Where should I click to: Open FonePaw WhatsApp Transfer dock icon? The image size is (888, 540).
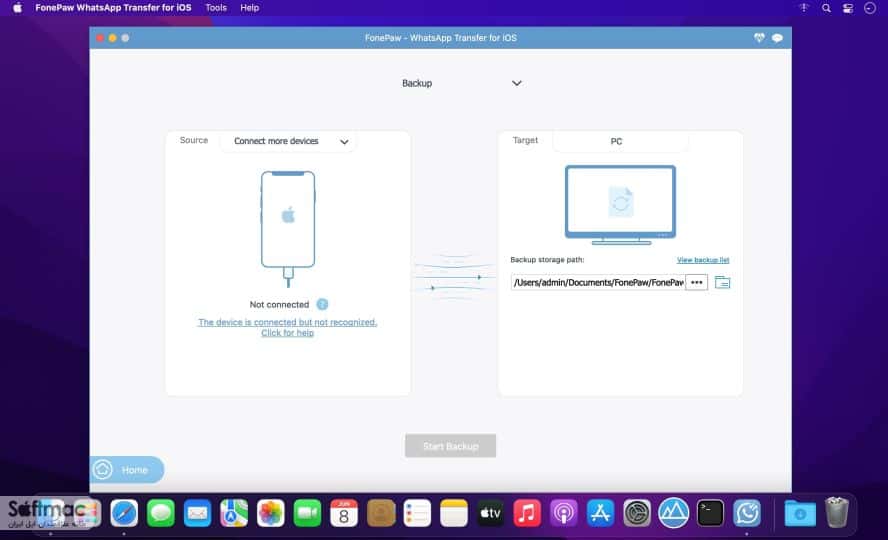click(x=747, y=513)
